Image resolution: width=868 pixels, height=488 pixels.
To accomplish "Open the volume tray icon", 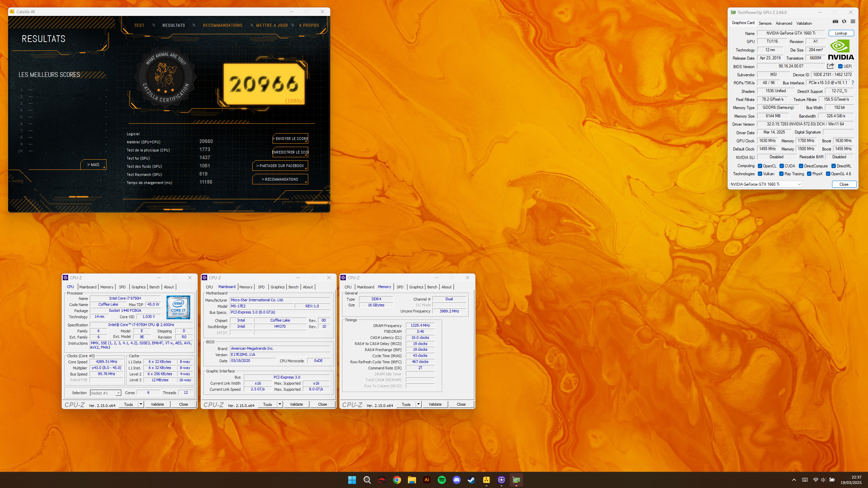I will click(823, 480).
